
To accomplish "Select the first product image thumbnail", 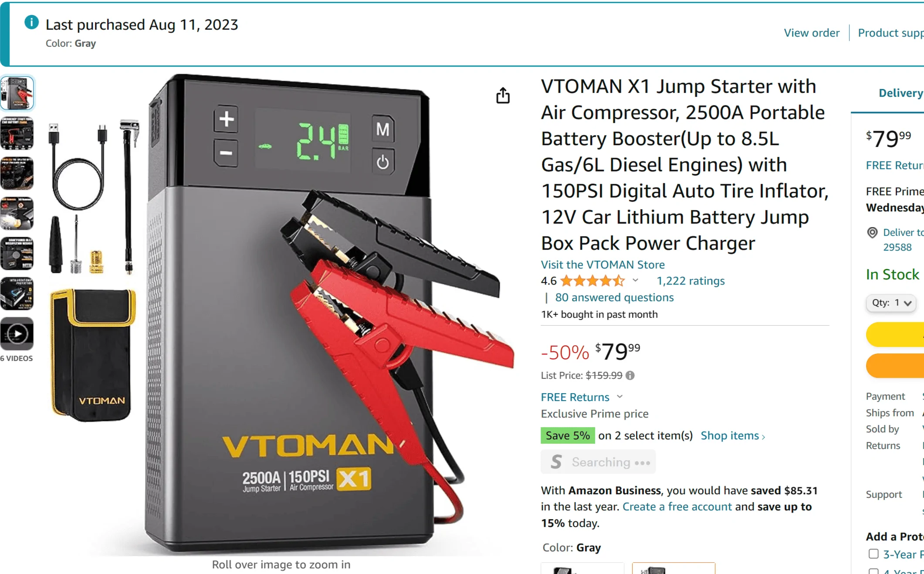I will (x=17, y=93).
